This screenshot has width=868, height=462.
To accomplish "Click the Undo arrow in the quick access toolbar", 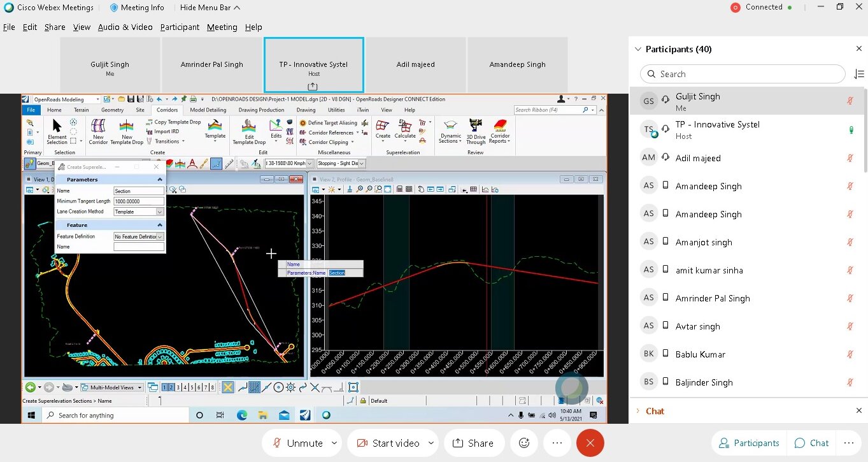I will coord(159,99).
